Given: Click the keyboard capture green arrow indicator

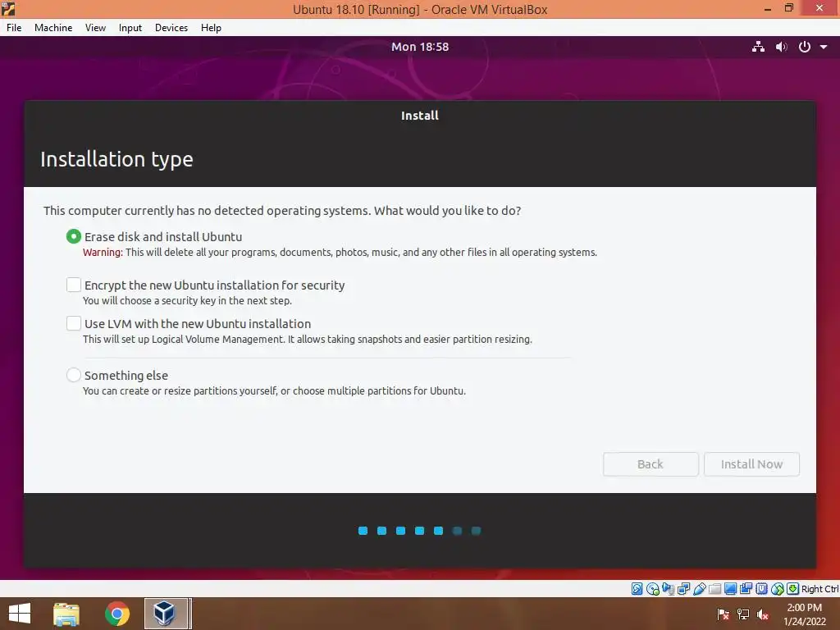Looking at the screenshot, I should click(x=793, y=589).
